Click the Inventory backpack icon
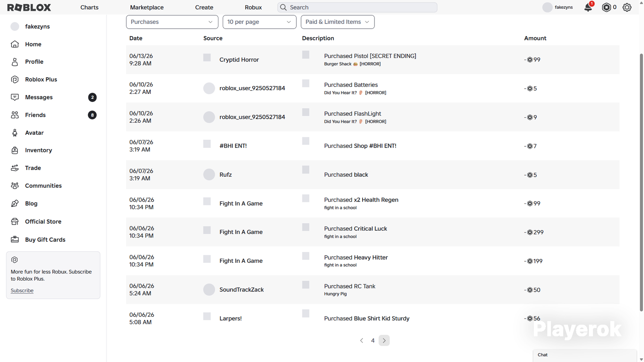Image resolution: width=644 pixels, height=362 pixels. (x=15, y=150)
